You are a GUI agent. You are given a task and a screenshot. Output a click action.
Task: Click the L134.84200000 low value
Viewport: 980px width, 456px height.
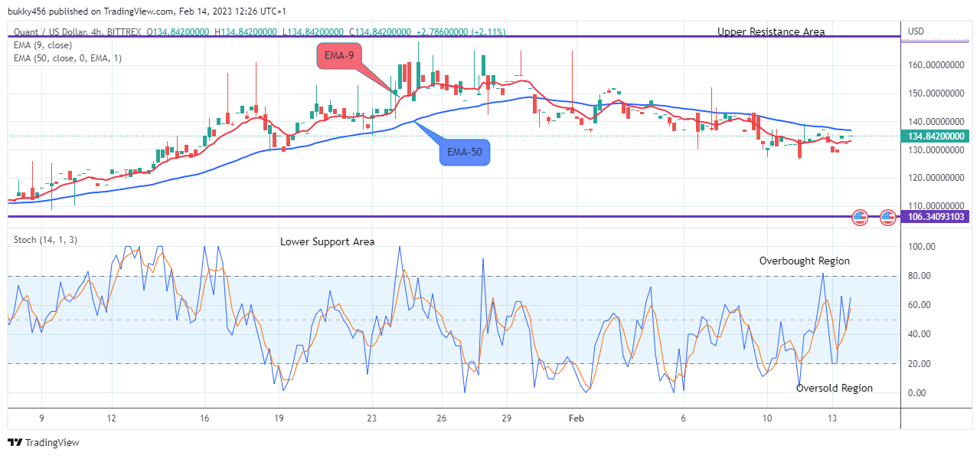[313, 31]
